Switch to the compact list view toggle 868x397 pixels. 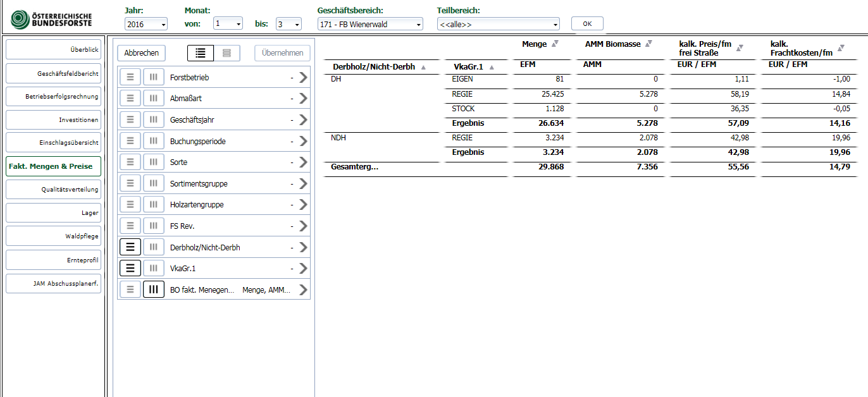point(226,53)
